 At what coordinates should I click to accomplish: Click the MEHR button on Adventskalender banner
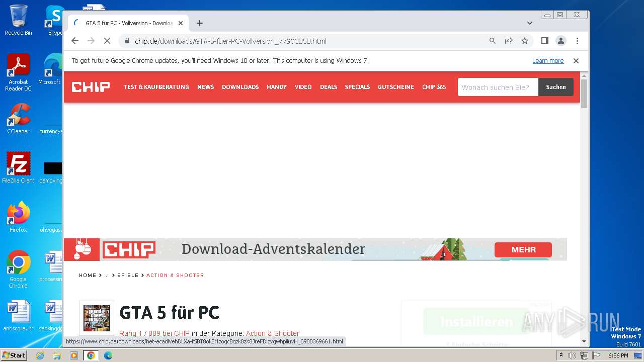[523, 249]
